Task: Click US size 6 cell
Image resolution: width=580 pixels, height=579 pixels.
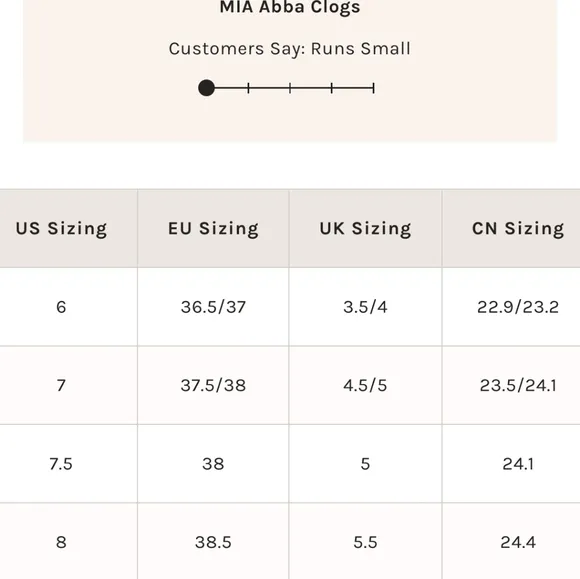Action: click(61, 307)
